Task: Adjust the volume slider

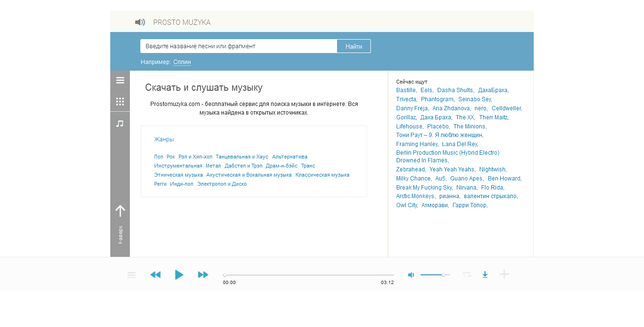Action: pyautogui.click(x=435, y=275)
